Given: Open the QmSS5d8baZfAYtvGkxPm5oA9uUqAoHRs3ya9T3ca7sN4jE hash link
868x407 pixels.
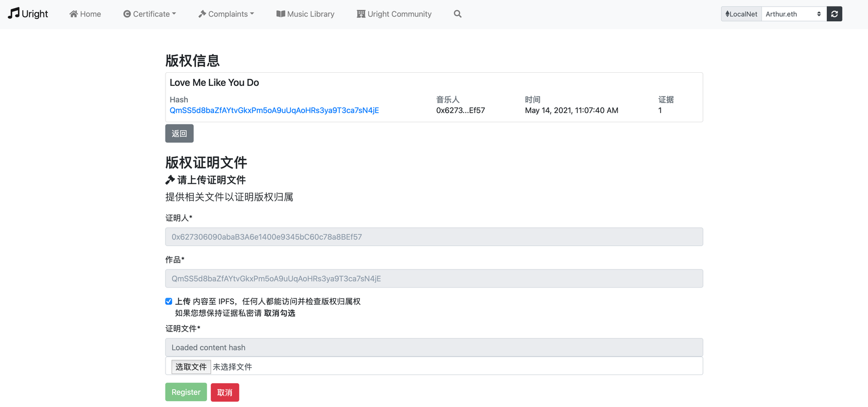Looking at the screenshot, I should [274, 110].
